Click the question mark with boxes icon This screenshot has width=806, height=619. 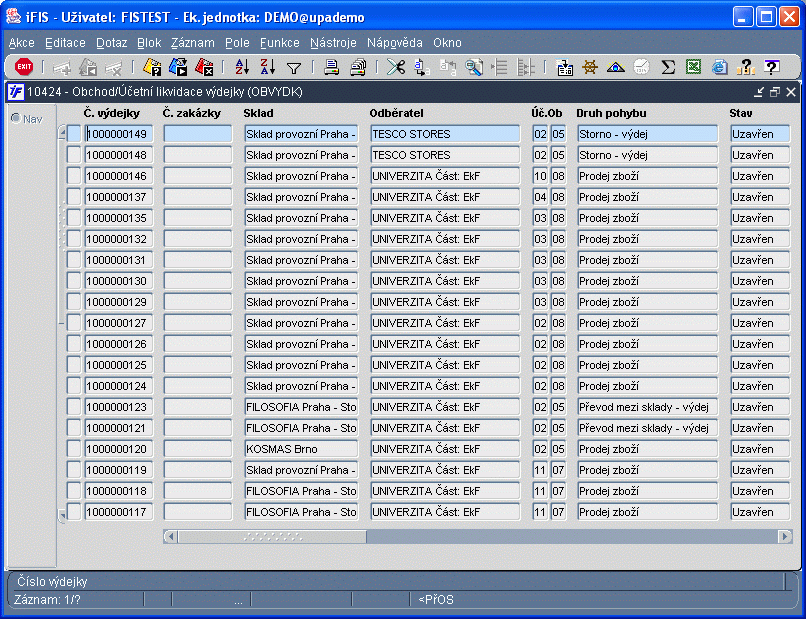coord(746,67)
